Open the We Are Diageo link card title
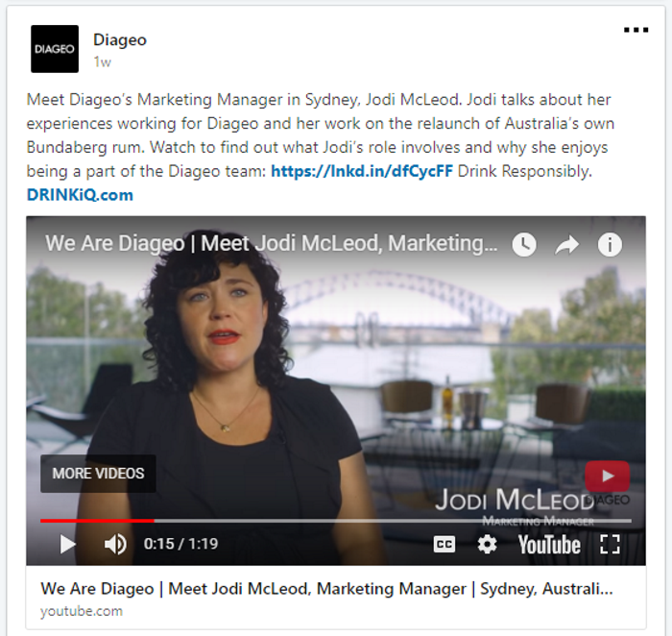This screenshot has width=672, height=636. click(326, 589)
